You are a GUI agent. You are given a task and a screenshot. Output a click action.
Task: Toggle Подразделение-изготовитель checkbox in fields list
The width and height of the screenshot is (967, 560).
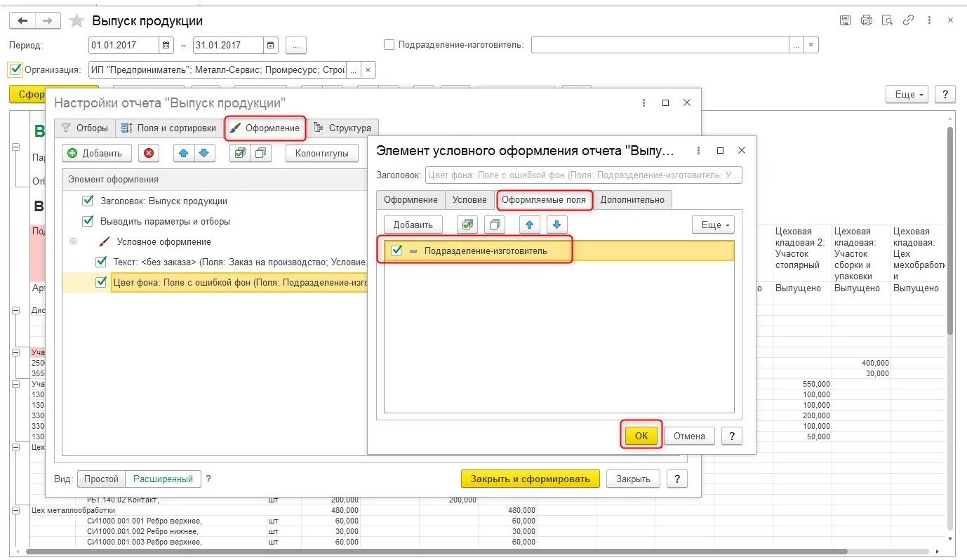click(396, 251)
